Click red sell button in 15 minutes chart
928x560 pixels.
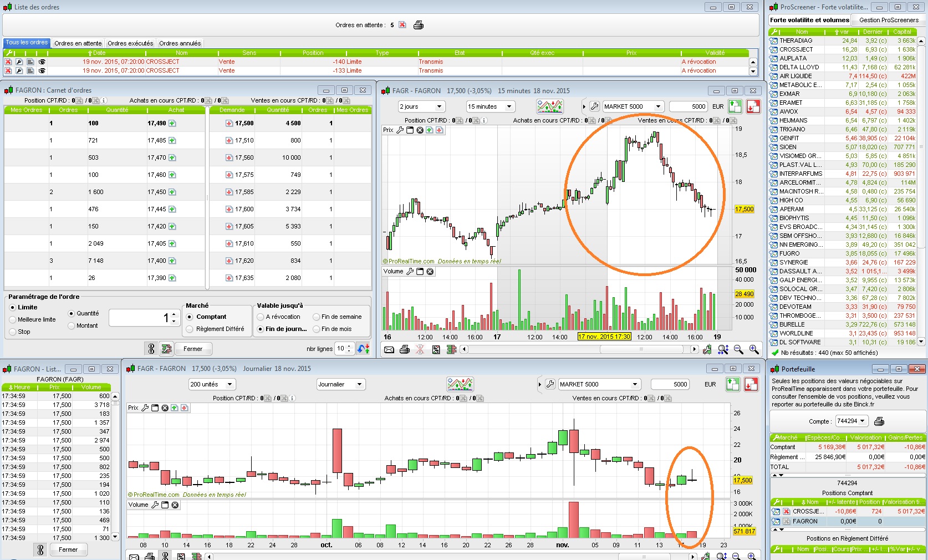[x=753, y=106]
